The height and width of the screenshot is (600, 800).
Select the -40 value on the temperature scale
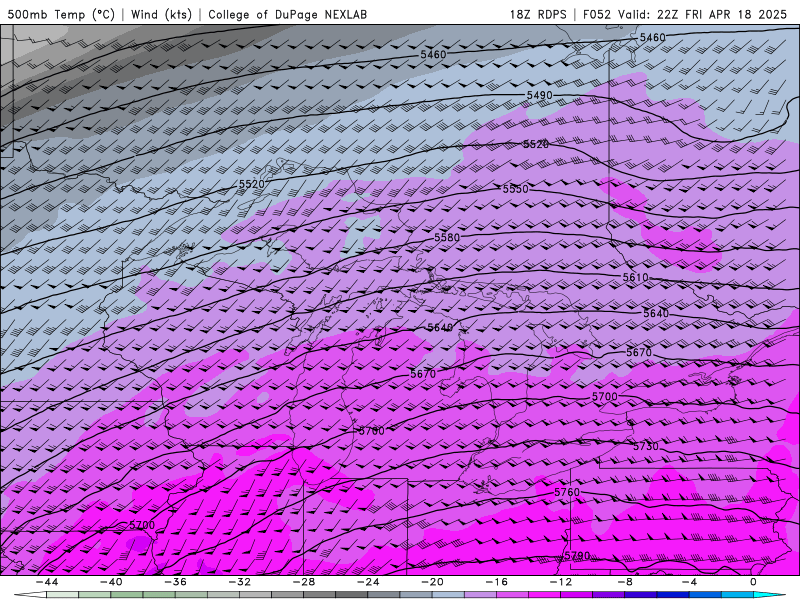click(x=111, y=582)
